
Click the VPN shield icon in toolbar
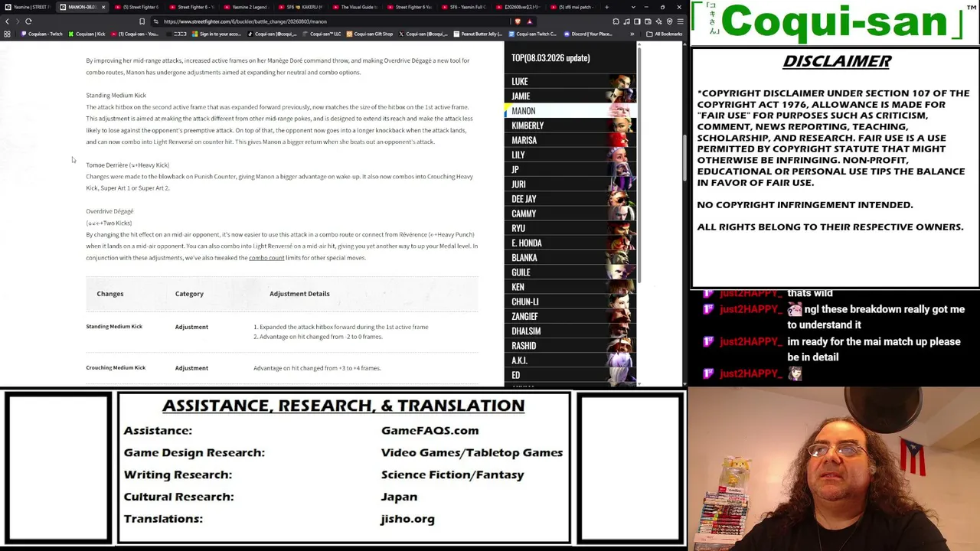669,21
